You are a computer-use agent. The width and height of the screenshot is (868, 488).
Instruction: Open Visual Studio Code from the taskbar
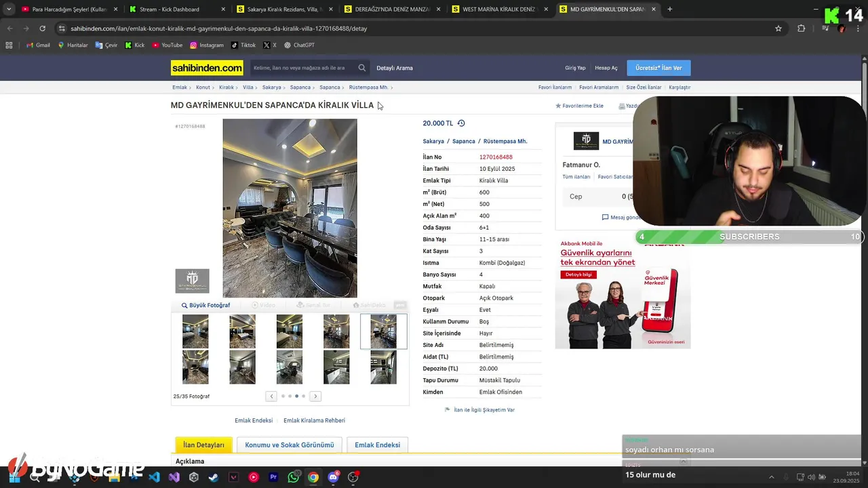point(154,477)
